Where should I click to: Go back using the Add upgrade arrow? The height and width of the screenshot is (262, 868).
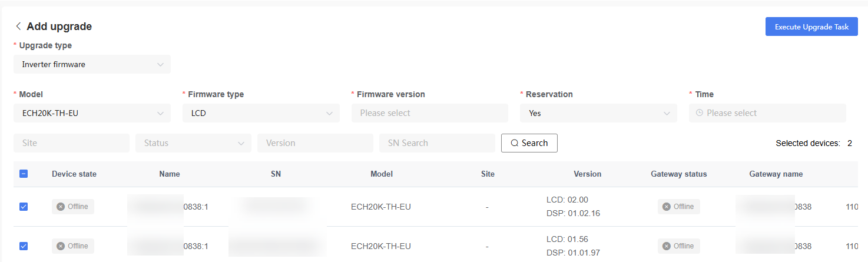[18, 26]
